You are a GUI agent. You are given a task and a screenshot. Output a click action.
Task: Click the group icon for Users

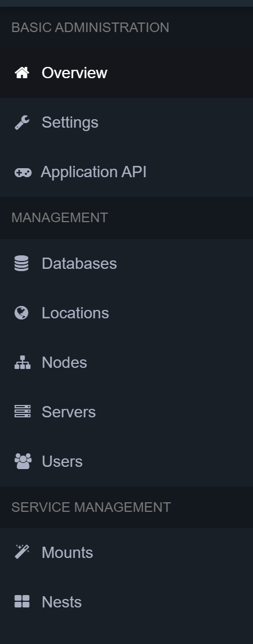(23, 461)
